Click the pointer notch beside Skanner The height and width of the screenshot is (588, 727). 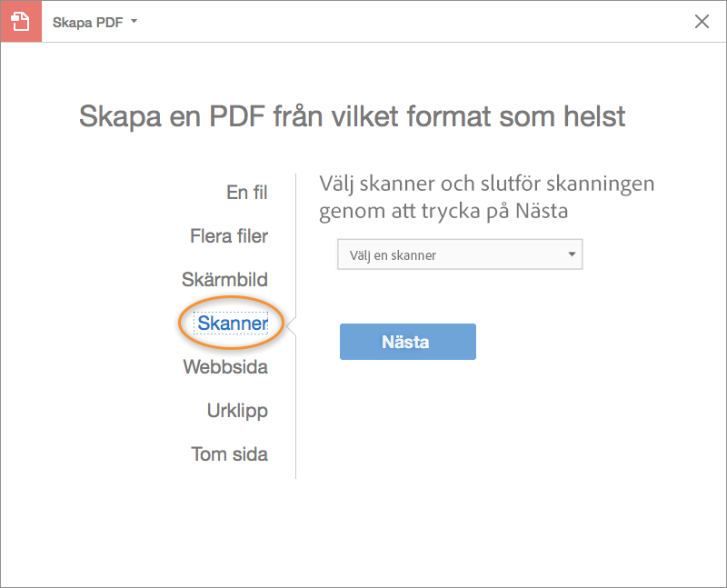pos(292,324)
